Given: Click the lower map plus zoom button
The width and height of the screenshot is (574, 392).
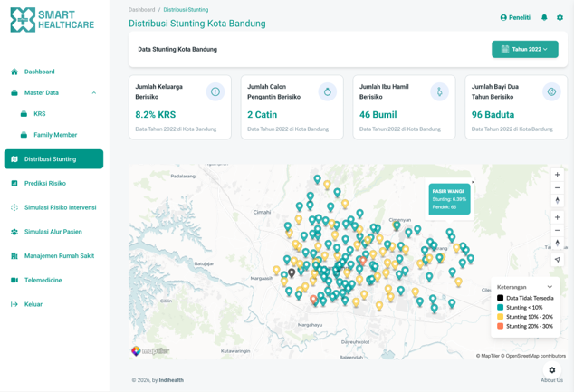Looking at the screenshot, I should (x=557, y=217).
